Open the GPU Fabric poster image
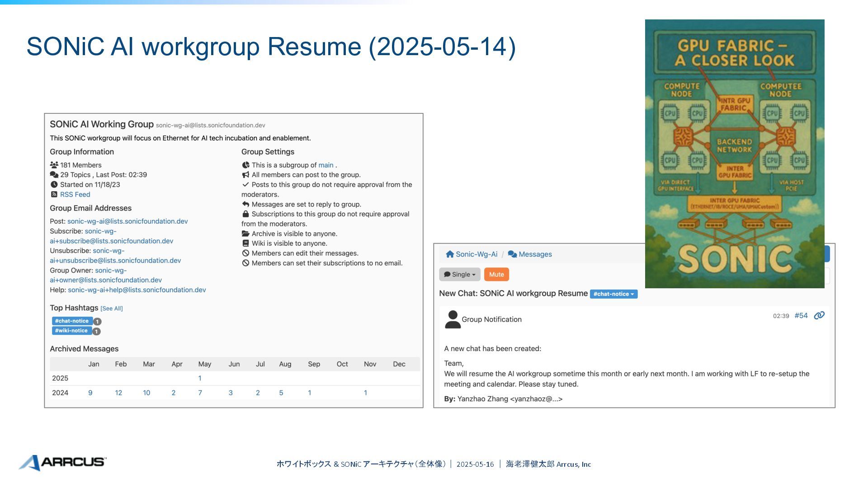Image resolution: width=868 pixels, height=488 pixels. (x=734, y=154)
